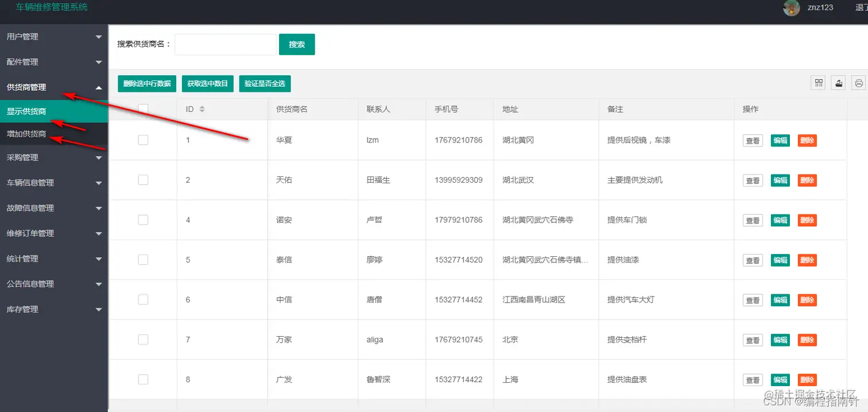
Task: Click the address 江西南昌青山湖区
Action: pos(534,299)
